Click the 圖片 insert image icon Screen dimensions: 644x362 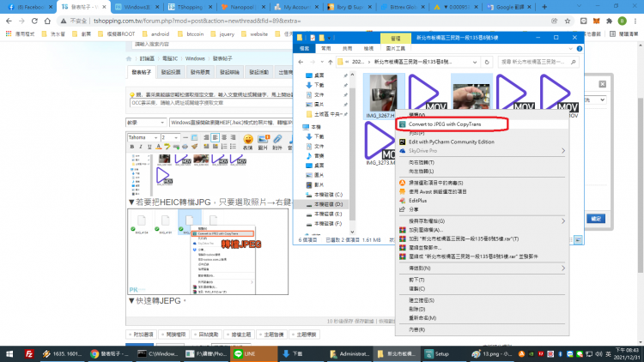click(263, 142)
